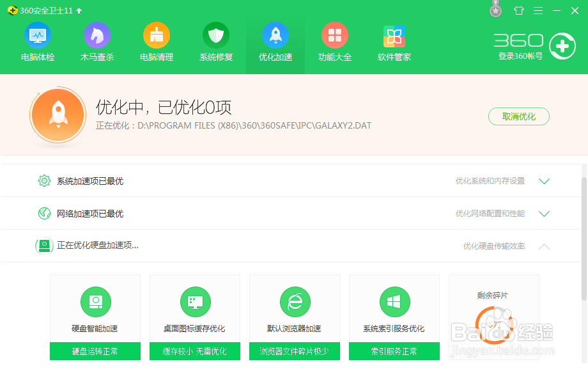Click 取消优化 cancel button
This screenshot has width=588, height=371.
coord(518,116)
